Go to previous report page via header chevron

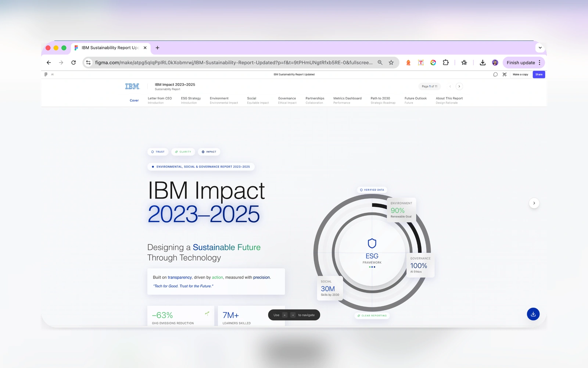pyautogui.click(x=450, y=86)
